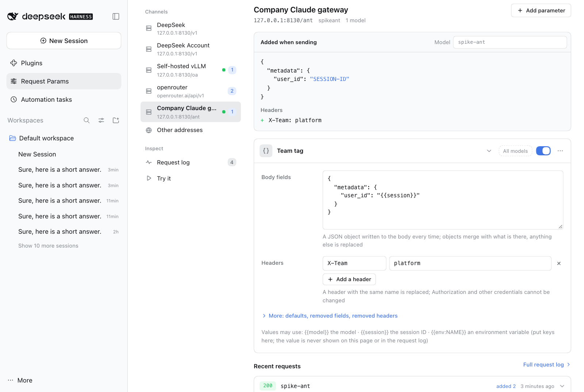
Task: Click the Request log pulse icon
Action: point(149,162)
